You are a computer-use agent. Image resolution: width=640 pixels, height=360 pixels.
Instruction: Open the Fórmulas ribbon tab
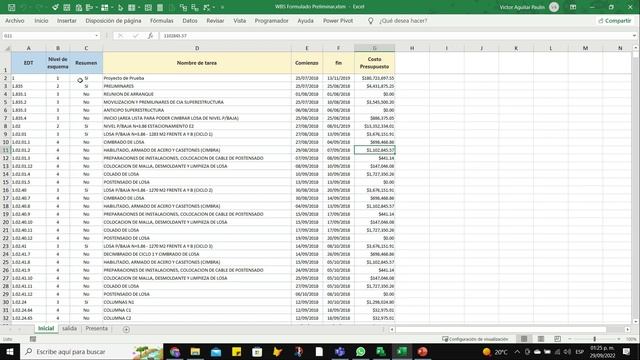point(162,21)
